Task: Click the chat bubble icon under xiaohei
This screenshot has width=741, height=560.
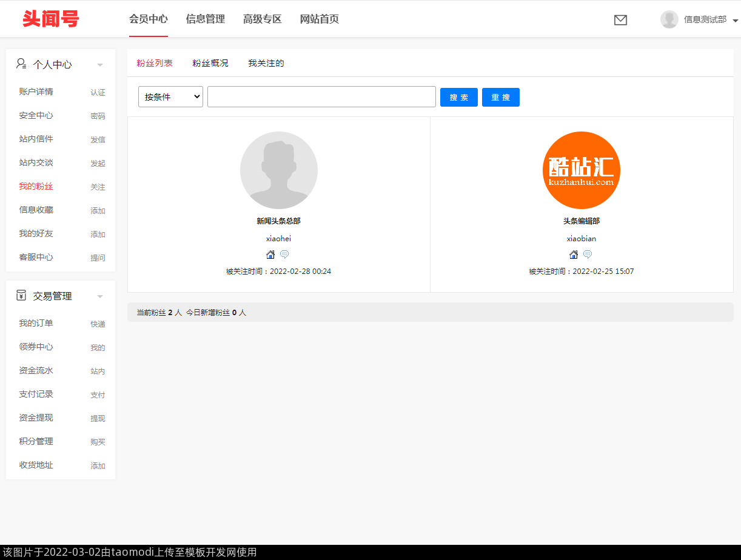Action: [284, 255]
